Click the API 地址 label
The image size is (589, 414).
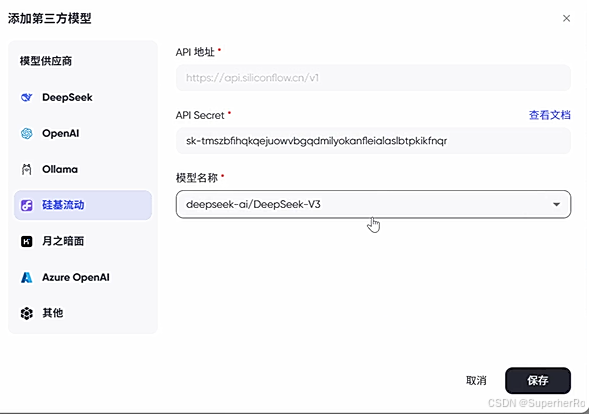(195, 52)
